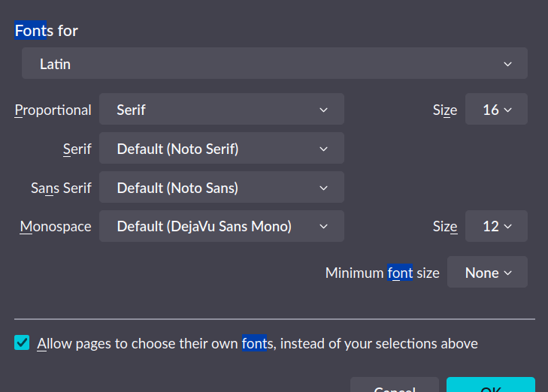
Task: Click the OK button
Action: click(490, 386)
